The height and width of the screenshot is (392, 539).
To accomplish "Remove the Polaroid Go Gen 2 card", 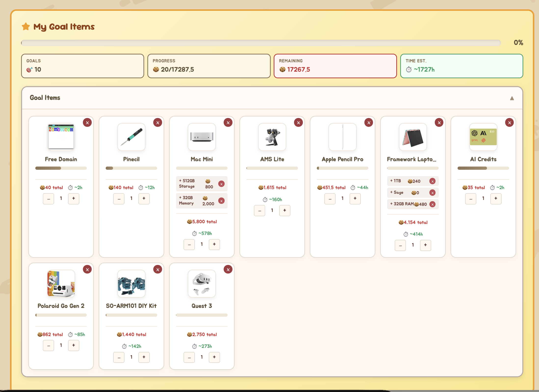I will click(x=87, y=270).
